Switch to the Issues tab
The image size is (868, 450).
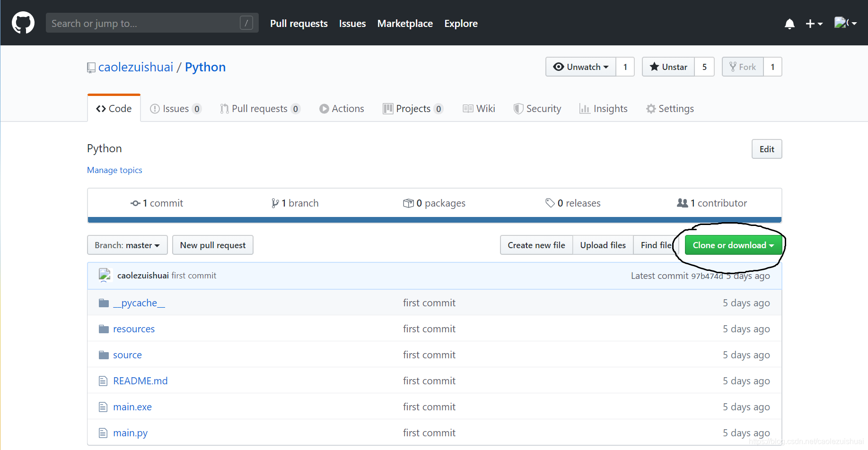(x=175, y=109)
